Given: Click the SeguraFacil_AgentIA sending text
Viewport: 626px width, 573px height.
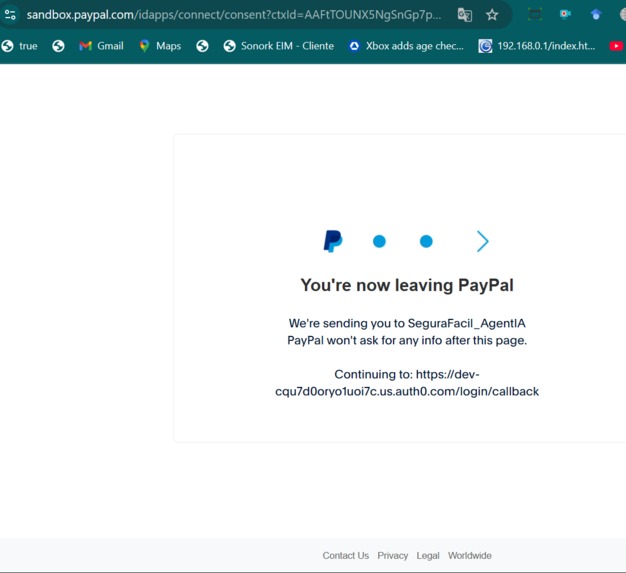Looking at the screenshot, I should point(407,323).
